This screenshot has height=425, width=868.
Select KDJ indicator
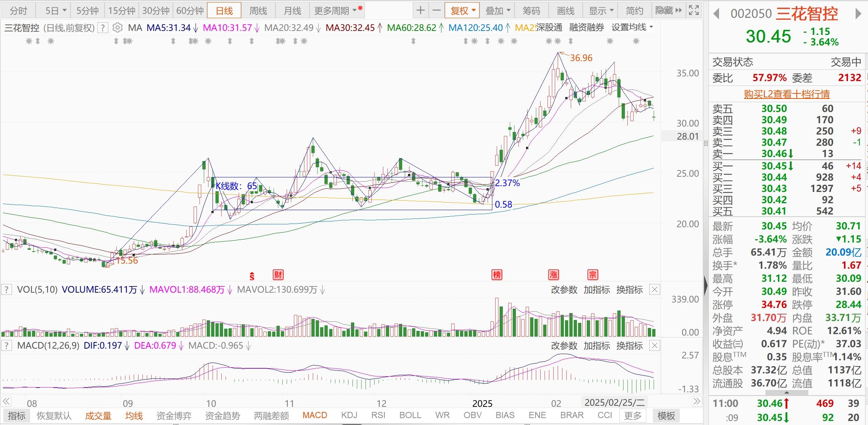[x=349, y=415]
